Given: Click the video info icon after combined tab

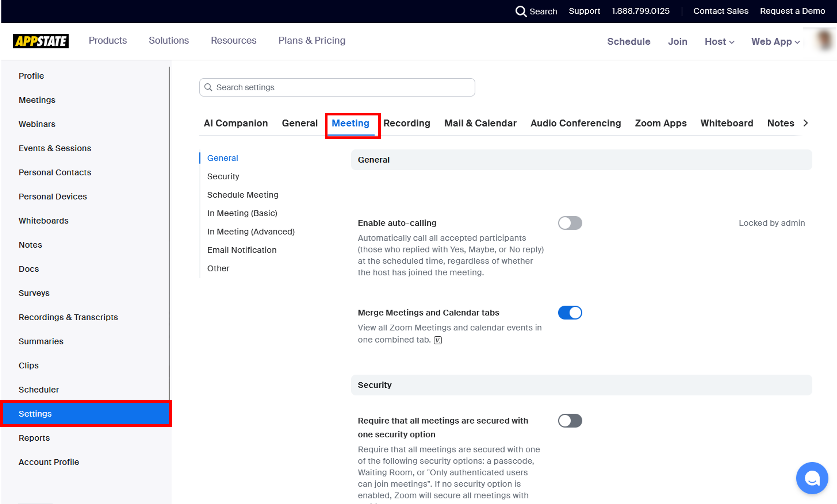Looking at the screenshot, I should tap(438, 340).
